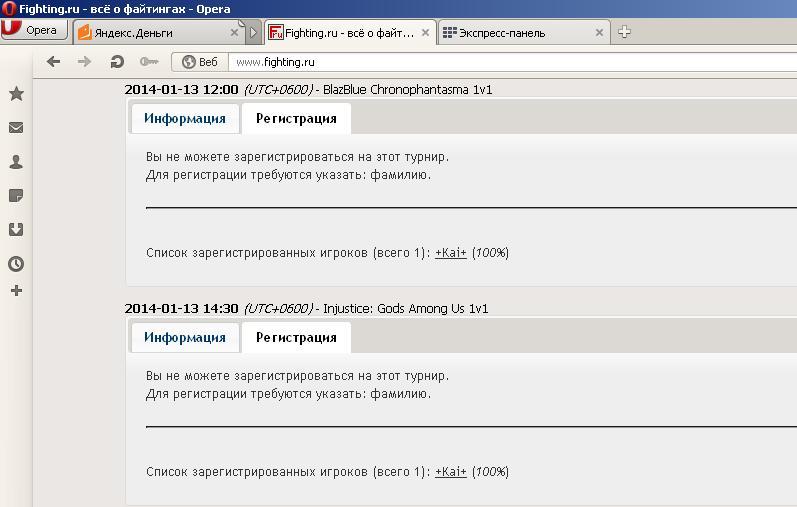Expand the tab group arrow after Яндекс.Деньги
This screenshot has height=507, width=797.
[x=254, y=32]
